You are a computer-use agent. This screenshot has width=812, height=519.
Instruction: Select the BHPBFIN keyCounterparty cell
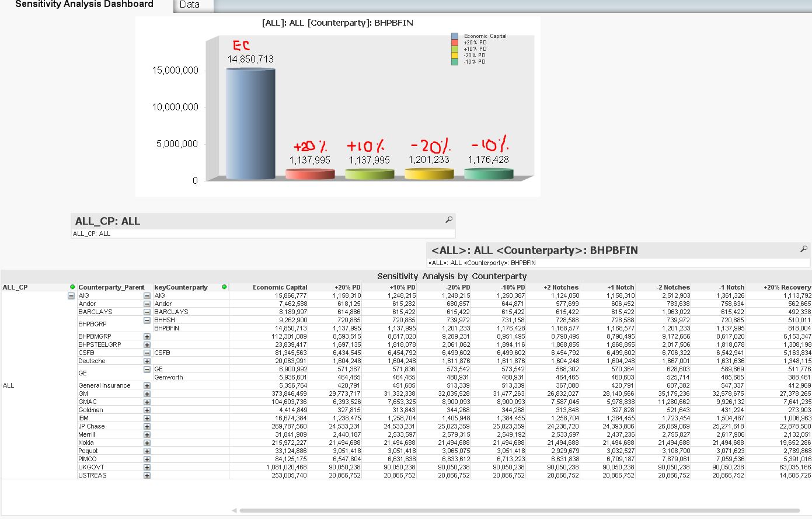[167, 329]
